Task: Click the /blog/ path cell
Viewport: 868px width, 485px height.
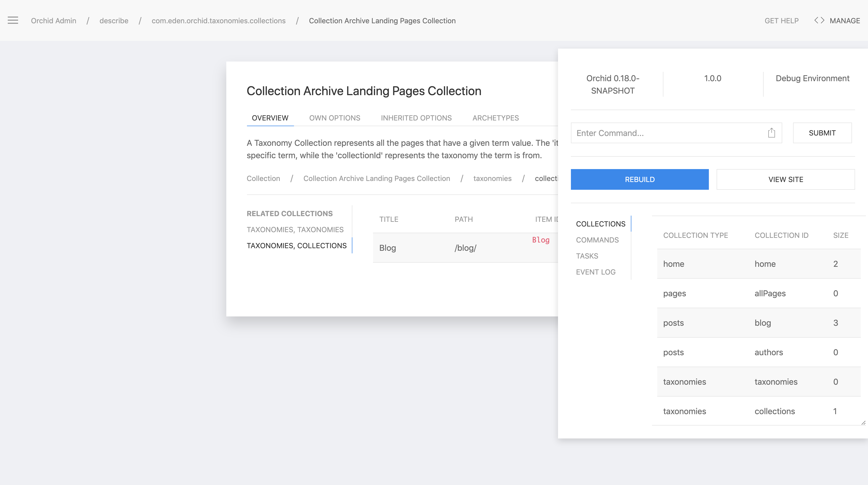Action: coord(465,248)
